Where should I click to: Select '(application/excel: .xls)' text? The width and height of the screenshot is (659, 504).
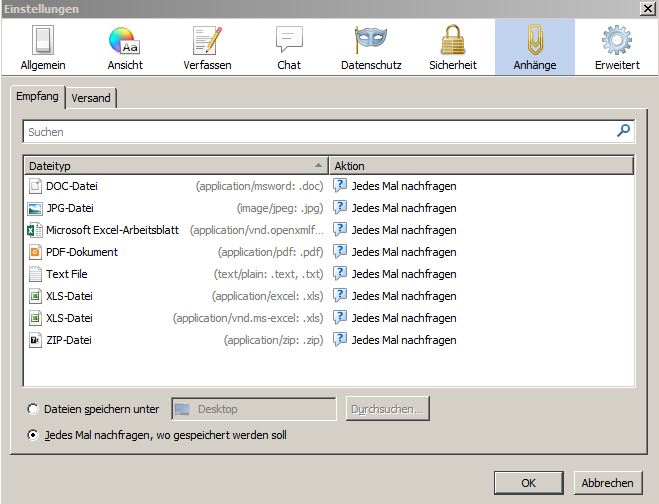click(x=268, y=296)
